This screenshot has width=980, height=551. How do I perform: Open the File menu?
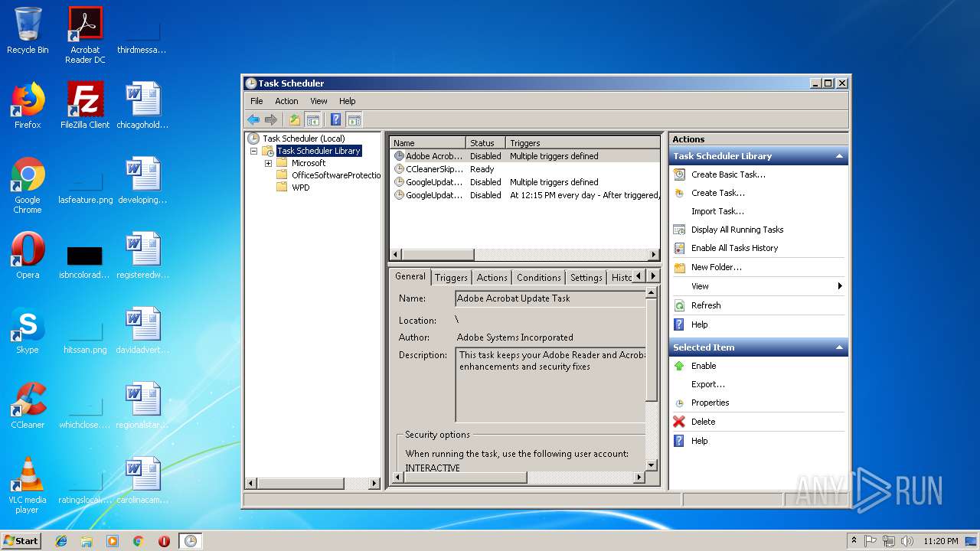tap(256, 101)
